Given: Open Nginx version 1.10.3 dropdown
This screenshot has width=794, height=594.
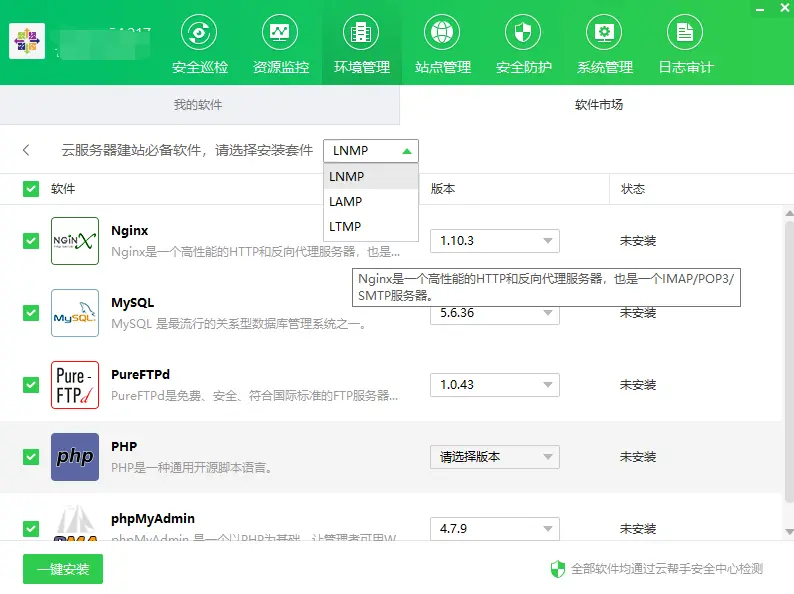Looking at the screenshot, I should pos(495,241).
